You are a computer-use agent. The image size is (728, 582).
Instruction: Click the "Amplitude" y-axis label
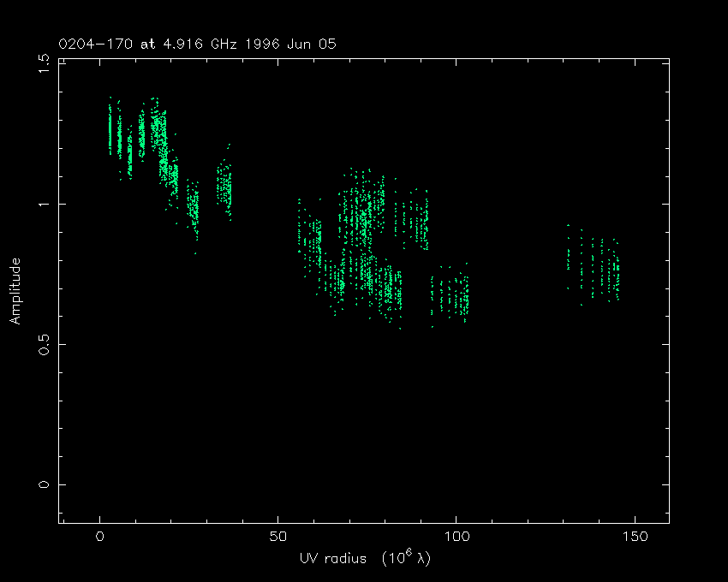point(15,291)
